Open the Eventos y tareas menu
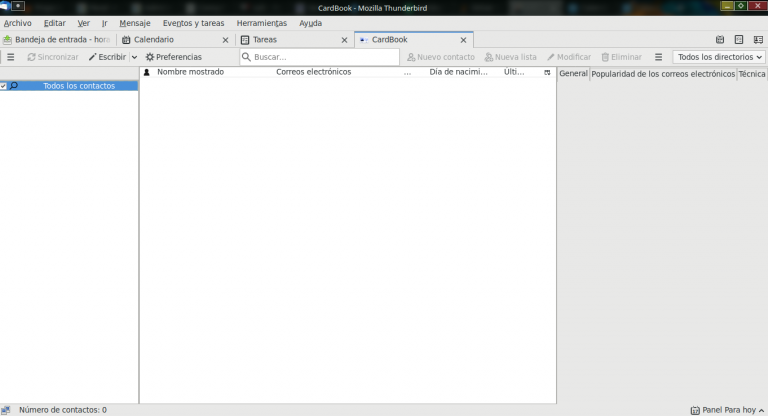This screenshot has height=416, width=768. point(193,23)
